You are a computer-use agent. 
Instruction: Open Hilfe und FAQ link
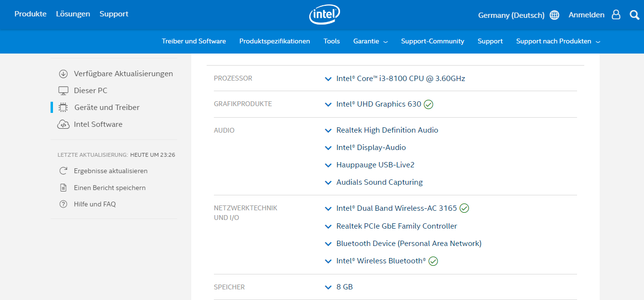coord(95,204)
